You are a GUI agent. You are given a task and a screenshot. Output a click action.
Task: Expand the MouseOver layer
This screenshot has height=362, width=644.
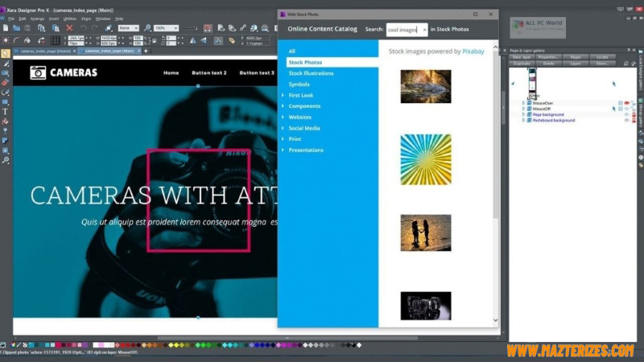523,103
